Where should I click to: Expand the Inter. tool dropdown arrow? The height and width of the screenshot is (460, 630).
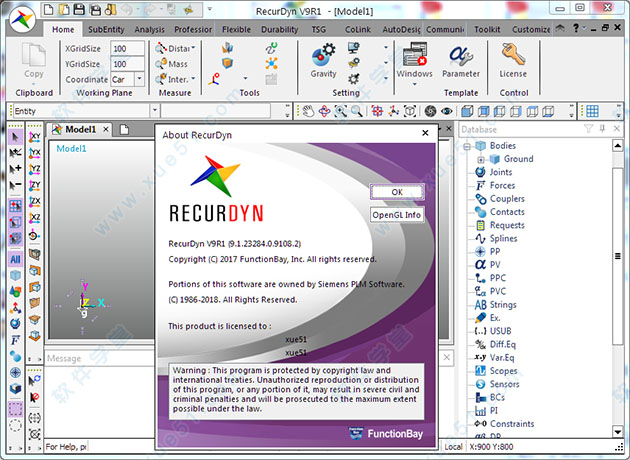[193, 79]
